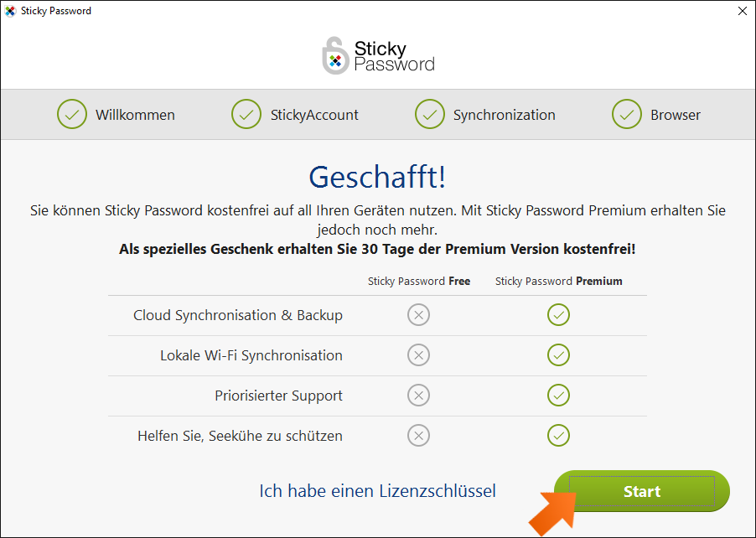Click the Free X icon for Lokale Wi-Fi Synchronisation
Image resolution: width=756 pixels, height=538 pixels.
(x=418, y=355)
